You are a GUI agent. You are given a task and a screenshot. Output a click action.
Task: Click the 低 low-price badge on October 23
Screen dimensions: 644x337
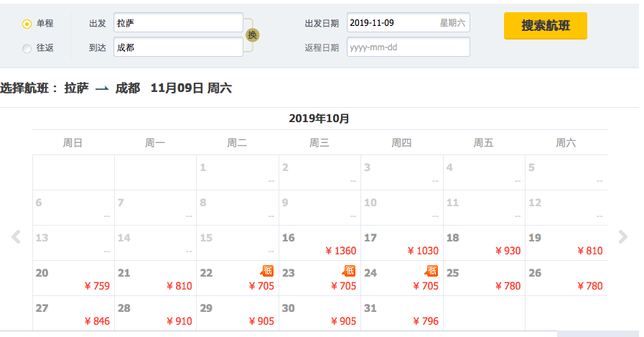(x=349, y=270)
